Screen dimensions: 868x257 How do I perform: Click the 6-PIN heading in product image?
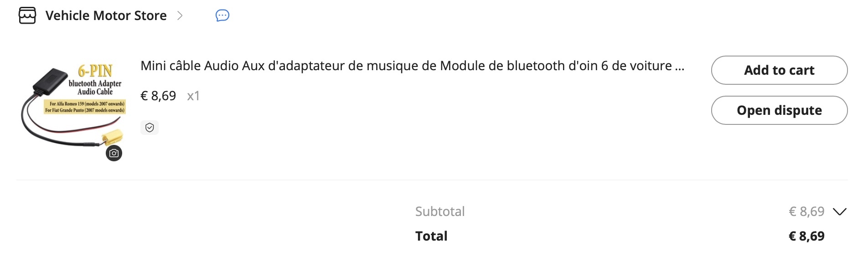tap(95, 71)
